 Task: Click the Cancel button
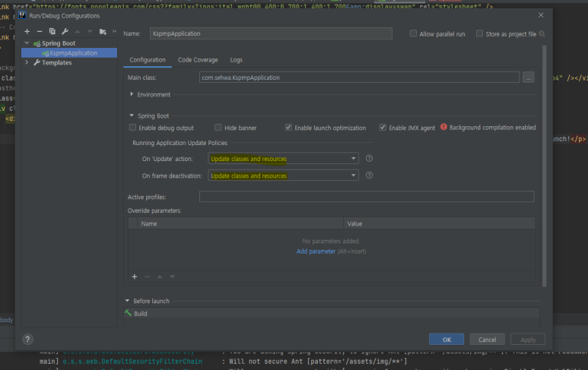point(487,340)
